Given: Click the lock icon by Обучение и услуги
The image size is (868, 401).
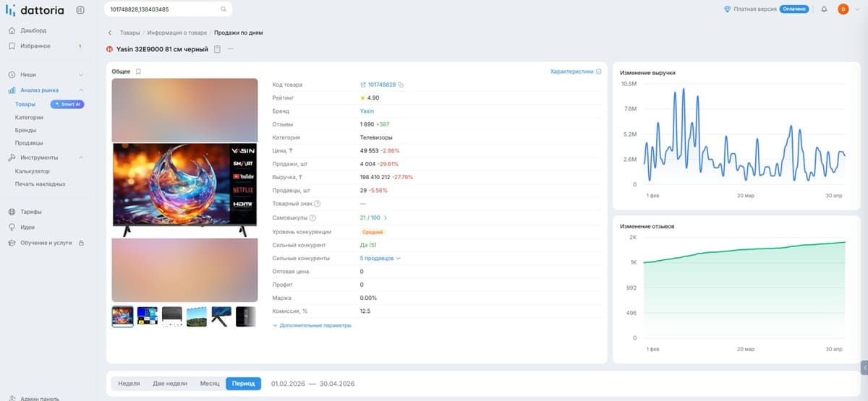Looking at the screenshot, I should coord(80,243).
